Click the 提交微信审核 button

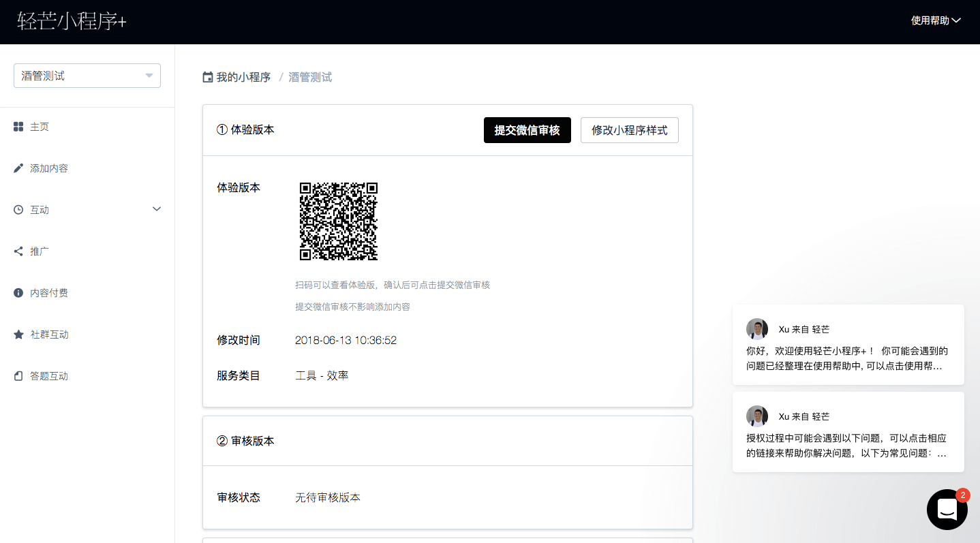coord(527,130)
